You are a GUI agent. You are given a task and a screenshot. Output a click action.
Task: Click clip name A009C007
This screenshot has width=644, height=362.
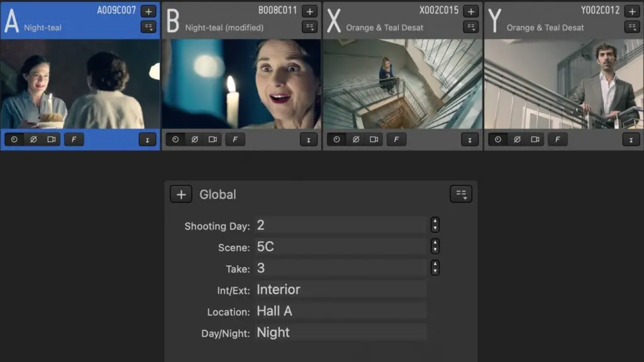116,10
